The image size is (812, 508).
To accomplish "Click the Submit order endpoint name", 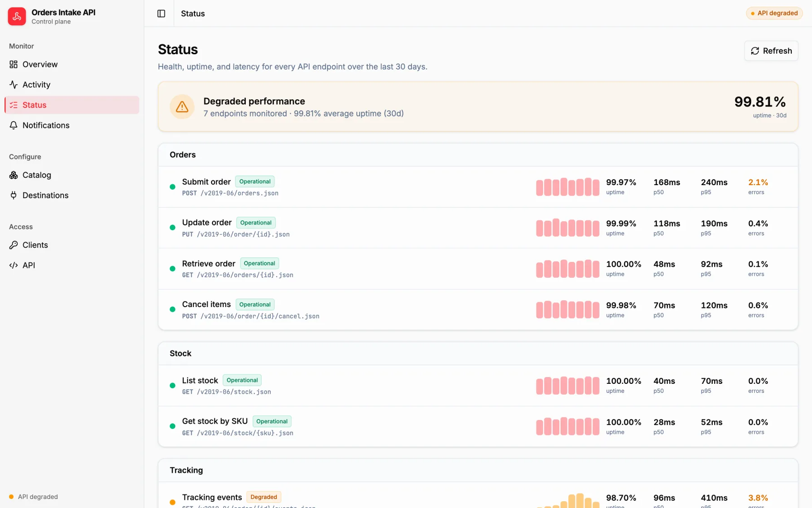I will [206, 182].
